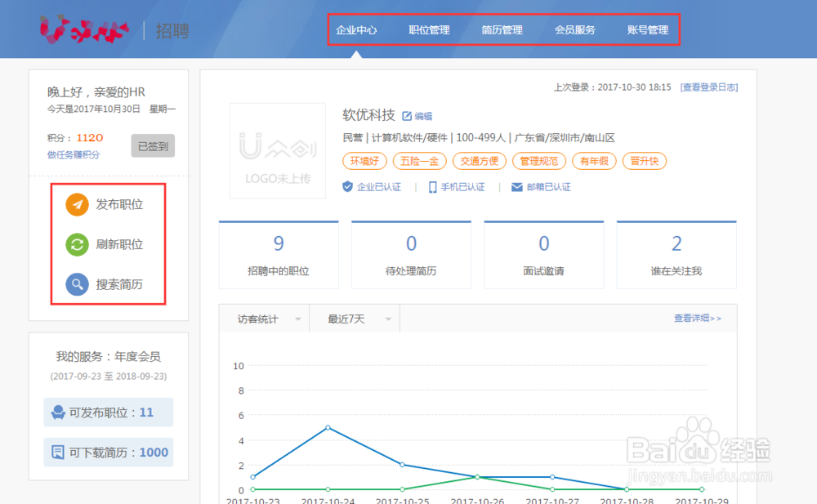Image resolution: width=817 pixels, height=504 pixels.
Task: Click the 上次登录 timestamp text
Action: coord(612,87)
